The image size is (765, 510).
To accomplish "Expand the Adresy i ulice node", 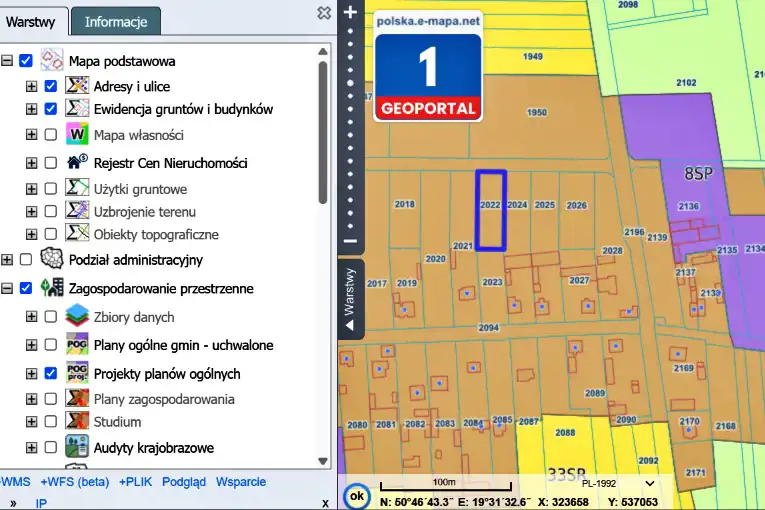I will tap(31, 86).
